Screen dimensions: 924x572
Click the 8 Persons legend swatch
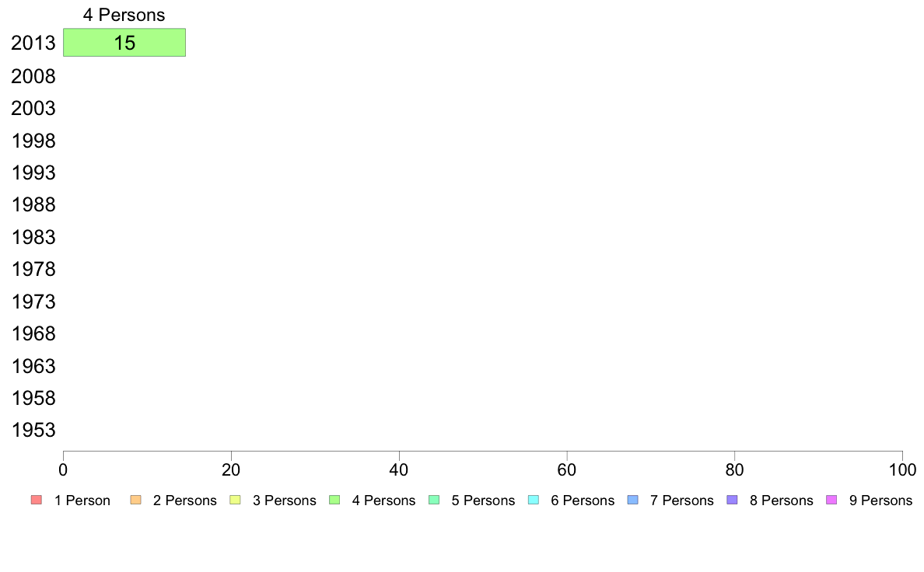point(733,500)
